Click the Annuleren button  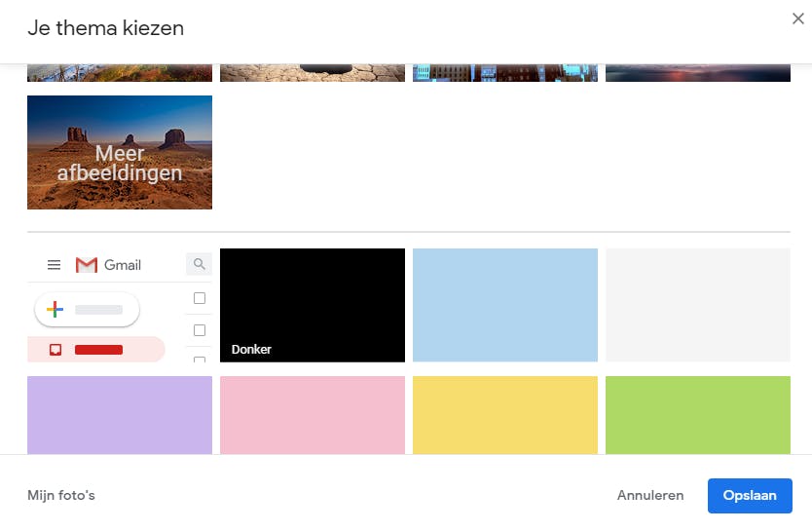pyautogui.click(x=650, y=495)
